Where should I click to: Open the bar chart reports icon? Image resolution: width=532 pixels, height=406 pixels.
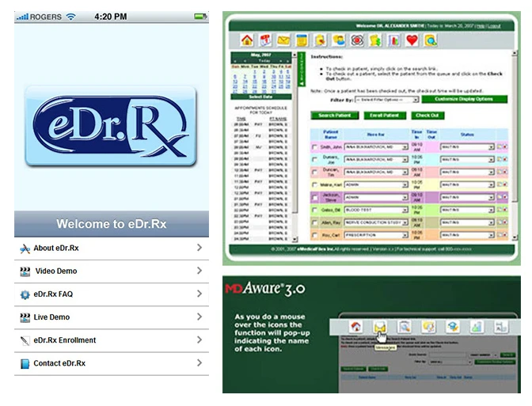pos(393,40)
